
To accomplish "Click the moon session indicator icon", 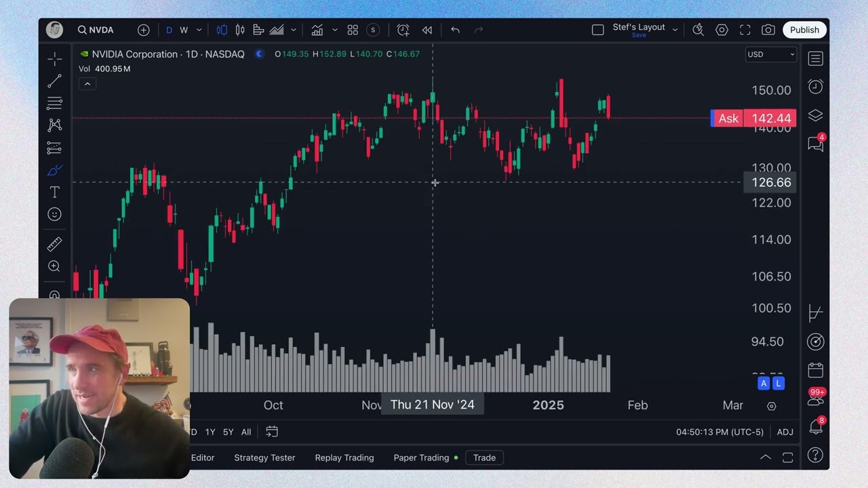I will (x=259, y=54).
